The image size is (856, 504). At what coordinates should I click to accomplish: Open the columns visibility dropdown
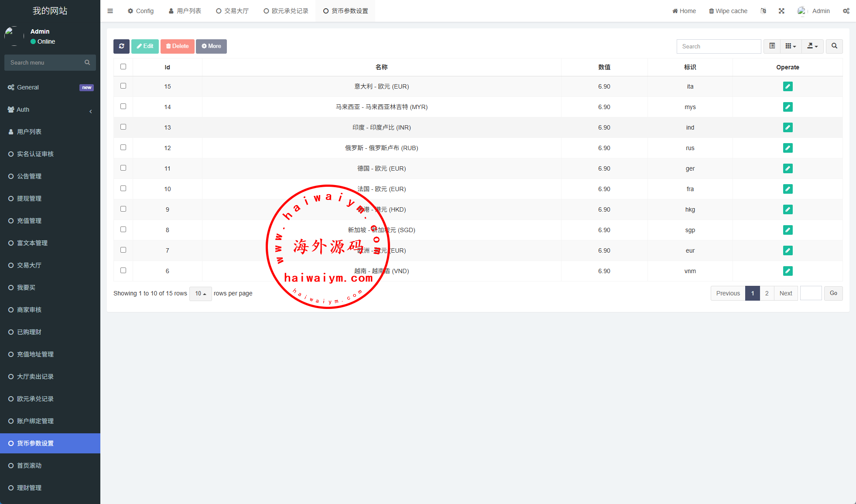coord(791,46)
